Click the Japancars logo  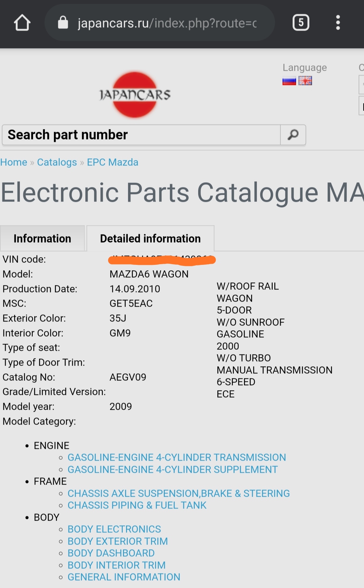[135, 95]
